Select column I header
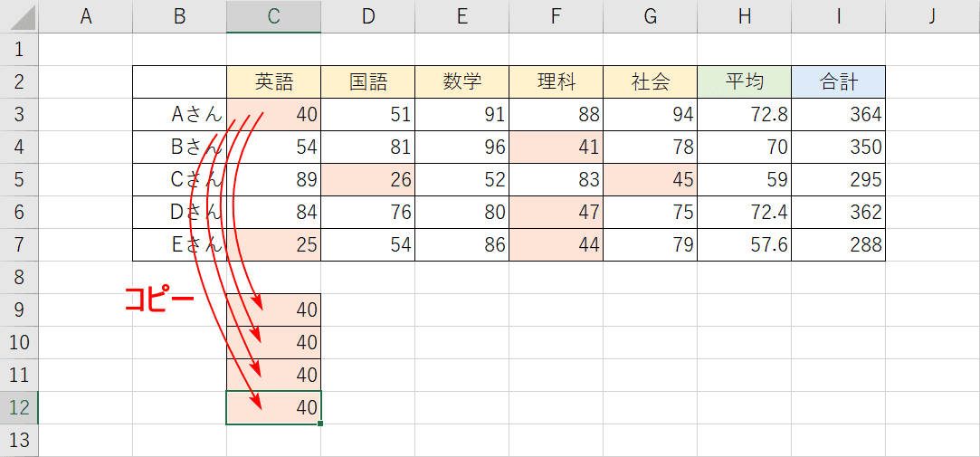 pos(838,16)
